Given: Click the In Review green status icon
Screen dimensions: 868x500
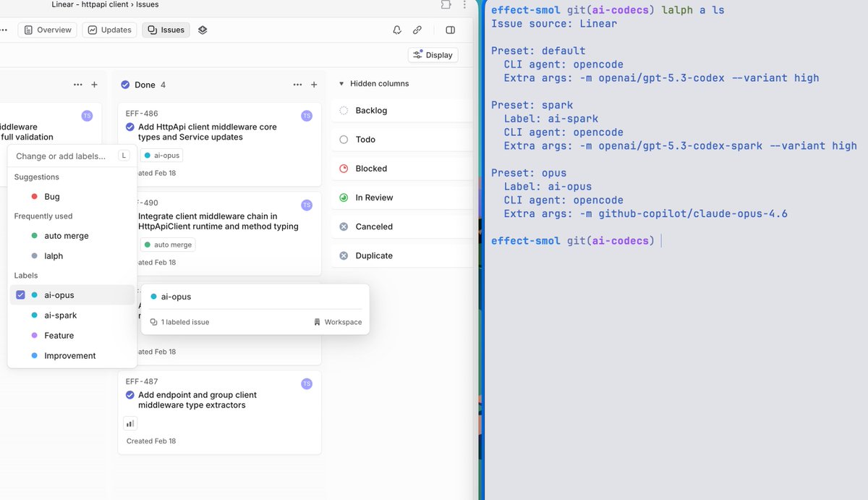Looking at the screenshot, I should 344,198.
